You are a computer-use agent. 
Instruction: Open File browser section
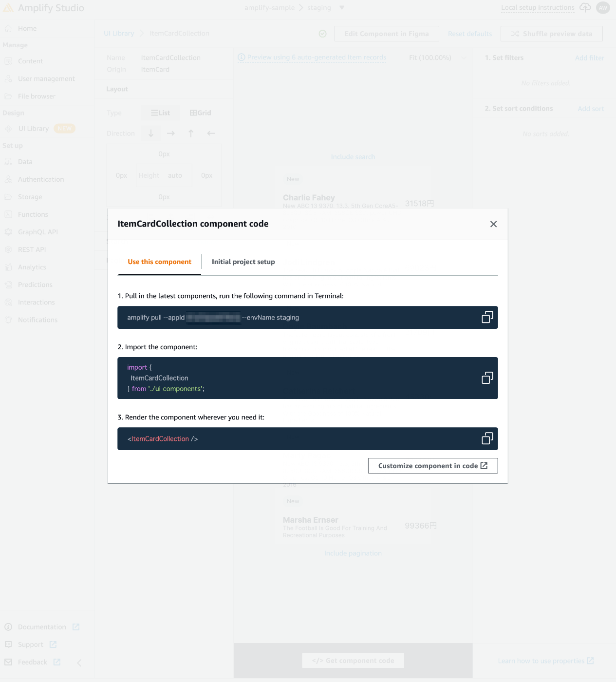click(37, 96)
